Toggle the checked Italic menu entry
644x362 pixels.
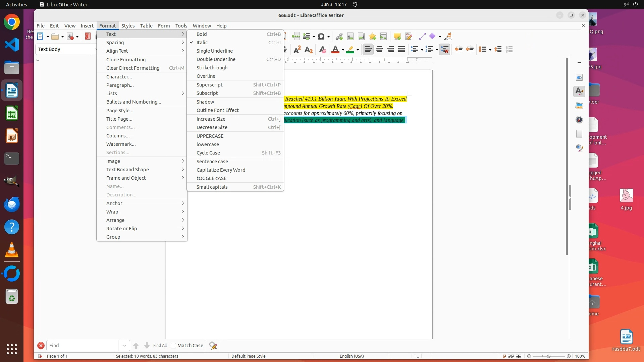[x=202, y=43]
